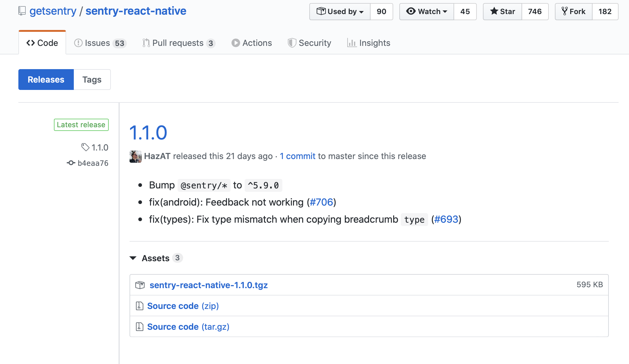
Task: Click the Security shield icon
Action: pyautogui.click(x=292, y=43)
